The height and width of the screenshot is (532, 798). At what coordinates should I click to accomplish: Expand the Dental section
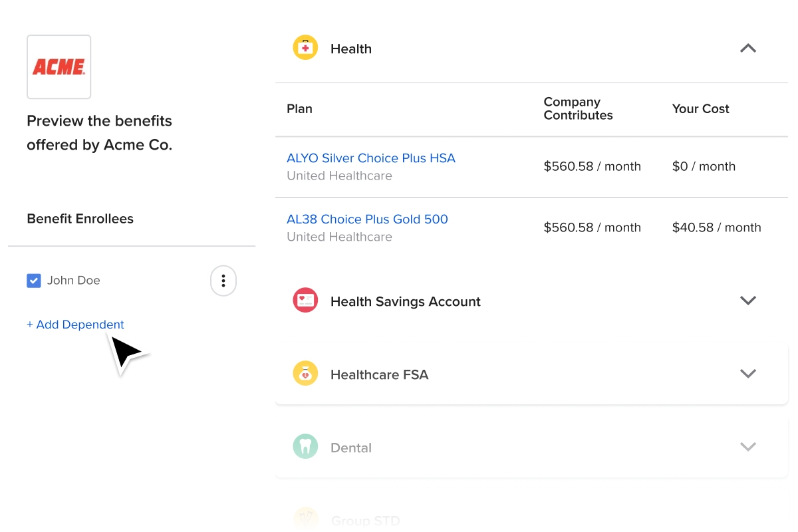click(x=747, y=447)
